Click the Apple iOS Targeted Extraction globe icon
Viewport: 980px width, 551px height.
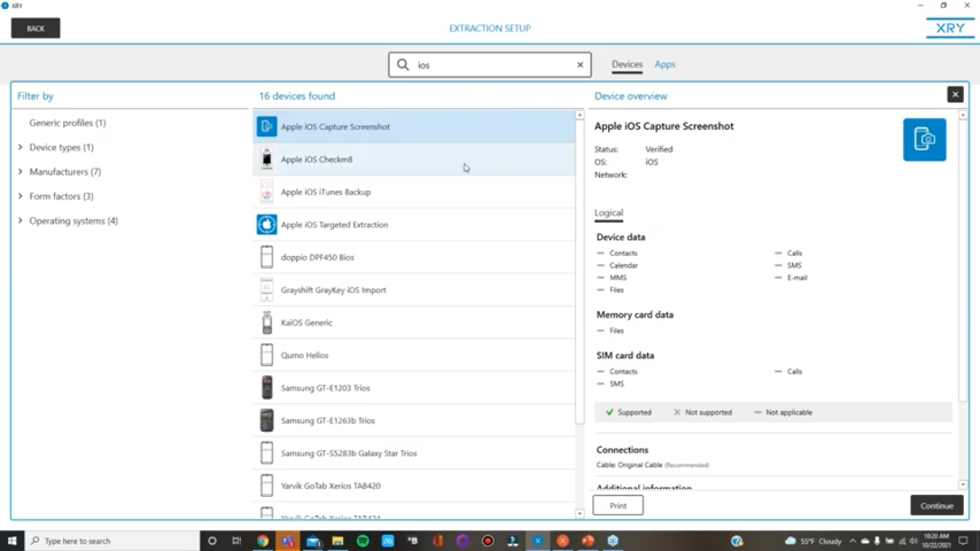[x=266, y=224]
